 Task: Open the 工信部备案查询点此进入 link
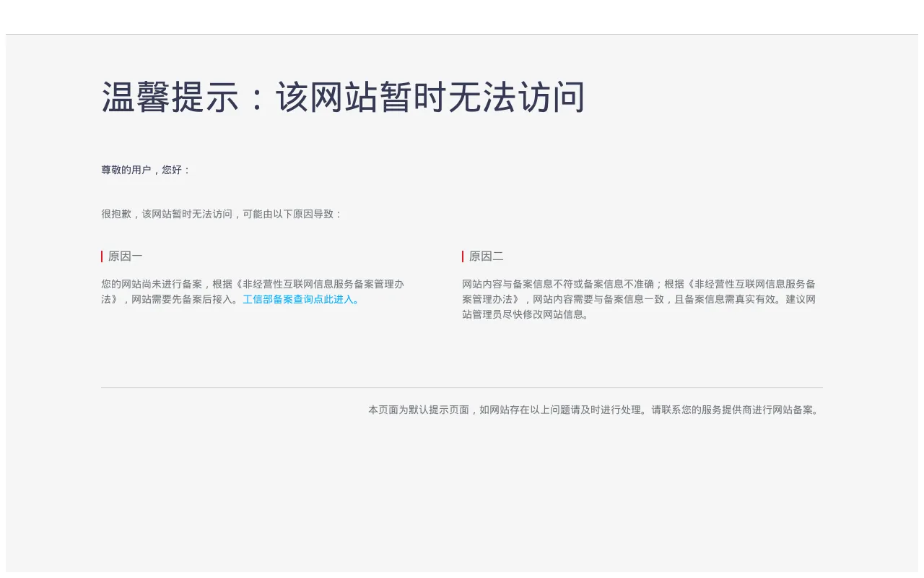pos(302,299)
